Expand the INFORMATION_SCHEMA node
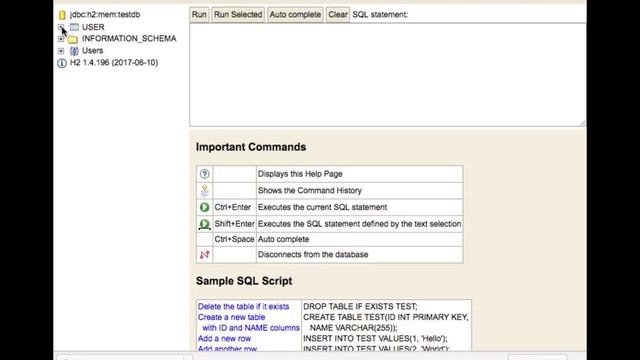The height and width of the screenshot is (360, 640). [x=61, y=39]
